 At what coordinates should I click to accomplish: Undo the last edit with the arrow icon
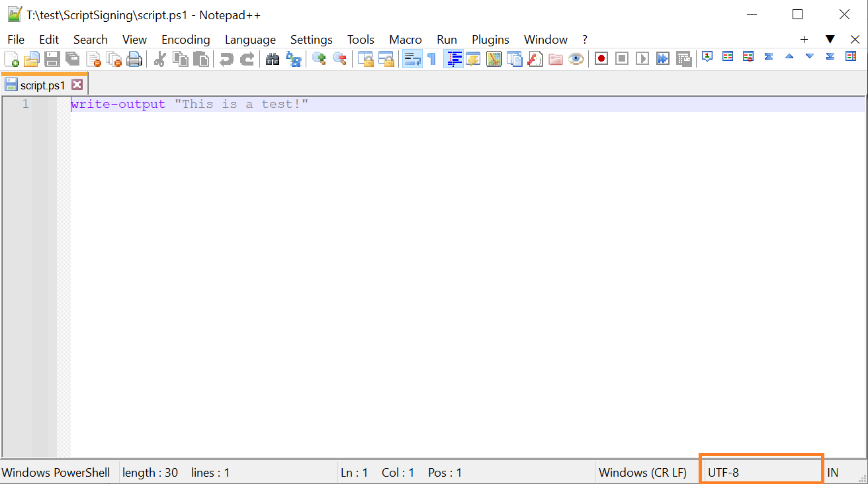226,58
